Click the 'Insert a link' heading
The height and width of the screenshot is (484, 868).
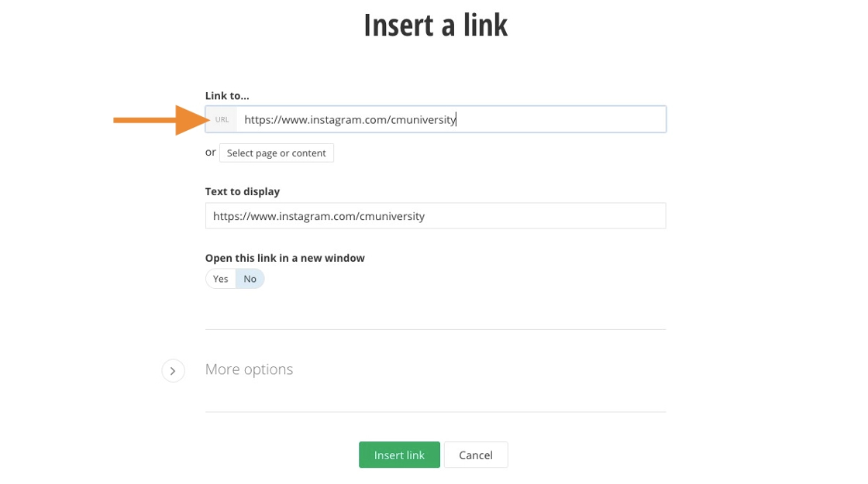pyautogui.click(x=435, y=26)
